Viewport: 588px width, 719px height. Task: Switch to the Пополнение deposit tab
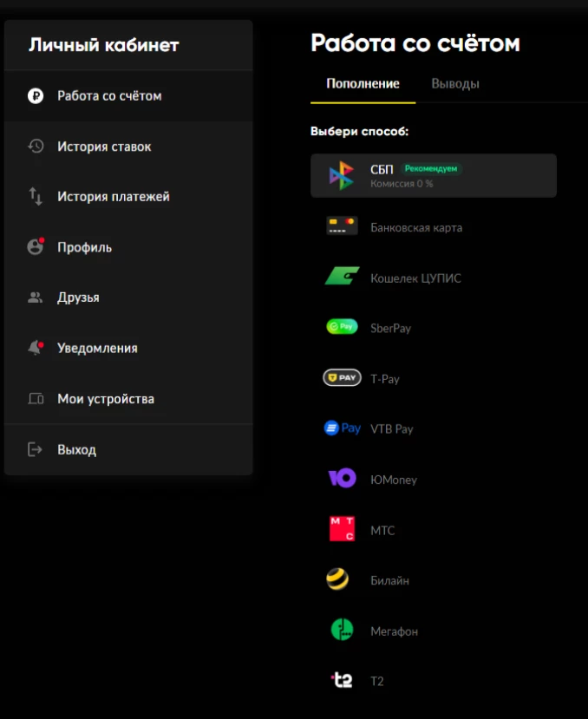(363, 84)
